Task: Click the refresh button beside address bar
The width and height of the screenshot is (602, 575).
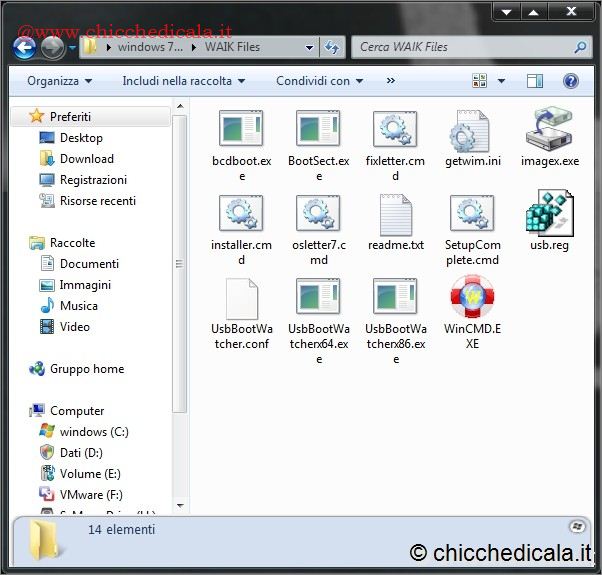Action: click(332, 47)
